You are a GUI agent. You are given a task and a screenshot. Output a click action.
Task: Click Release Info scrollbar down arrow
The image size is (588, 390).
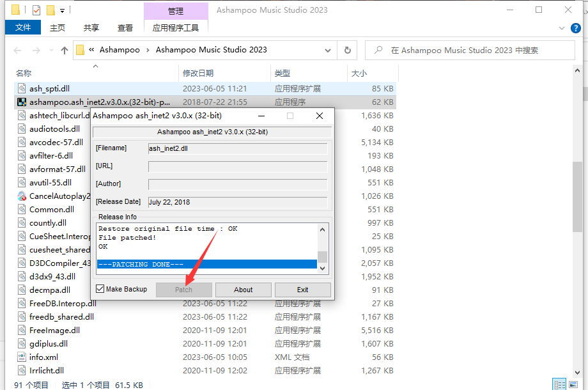(x=323, y=269)
